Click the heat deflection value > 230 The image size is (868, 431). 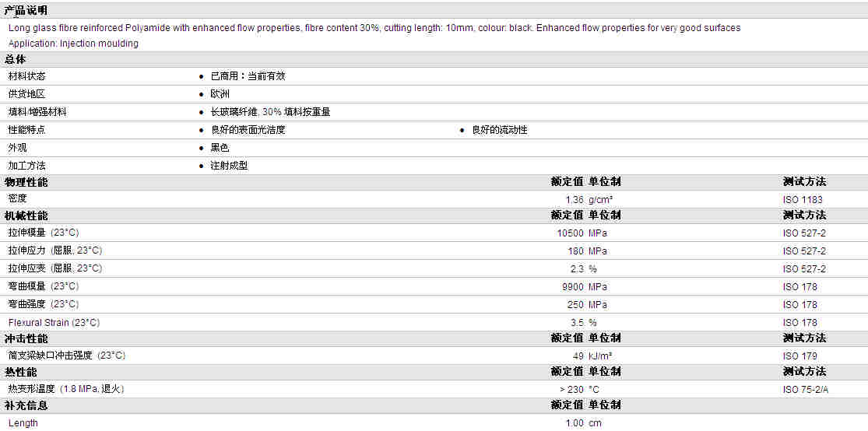coord(572,390)
